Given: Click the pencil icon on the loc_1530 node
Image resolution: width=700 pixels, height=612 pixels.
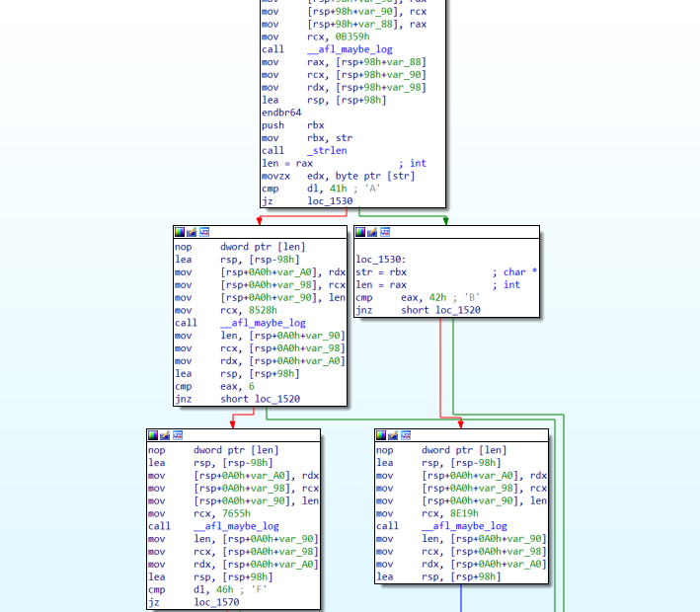Looking at the screenshot, I should click(x=373, y=232).
